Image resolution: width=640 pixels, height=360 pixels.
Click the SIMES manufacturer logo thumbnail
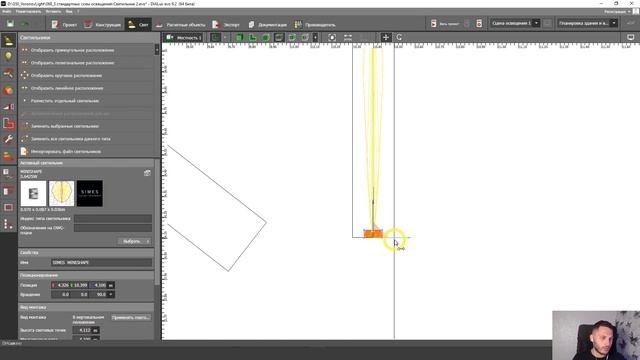click(90, 193)
